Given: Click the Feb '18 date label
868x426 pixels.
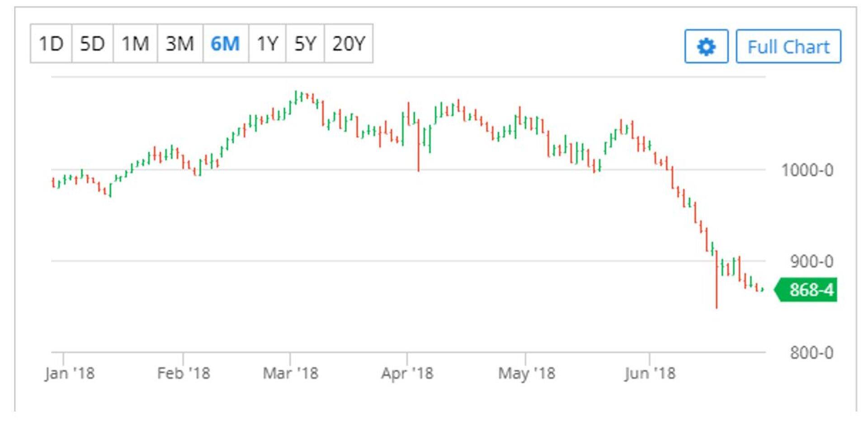Looking at the screenshot, I should click(x=184, y=374).
